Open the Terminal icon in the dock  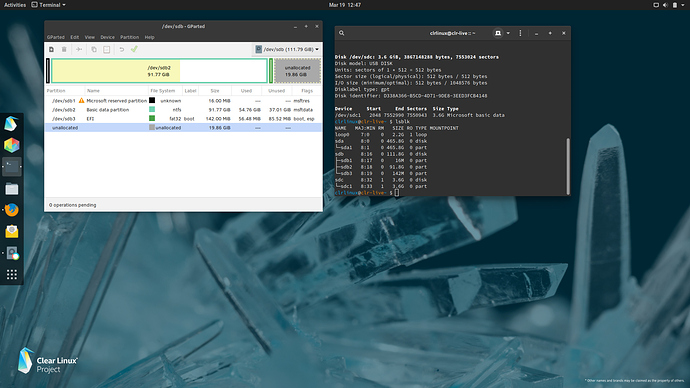click(x=11, y=167)
